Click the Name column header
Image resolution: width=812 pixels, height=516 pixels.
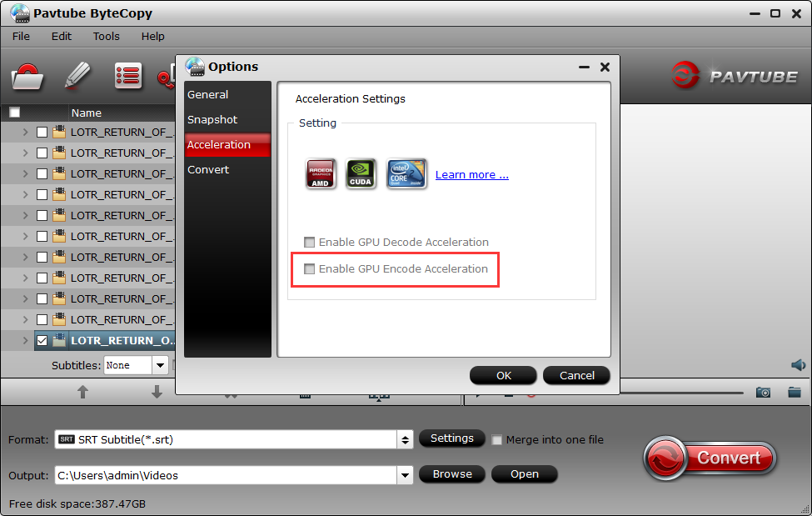tap(86, 113)
